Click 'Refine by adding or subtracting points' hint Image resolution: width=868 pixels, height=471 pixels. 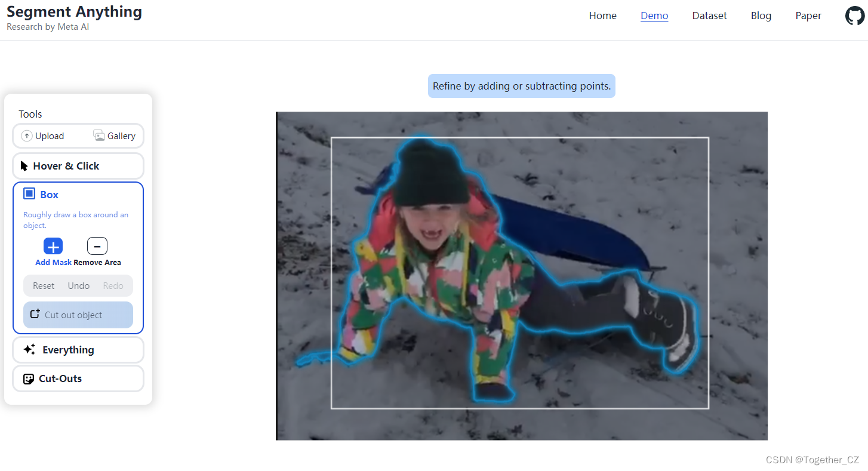click(522, 86)
